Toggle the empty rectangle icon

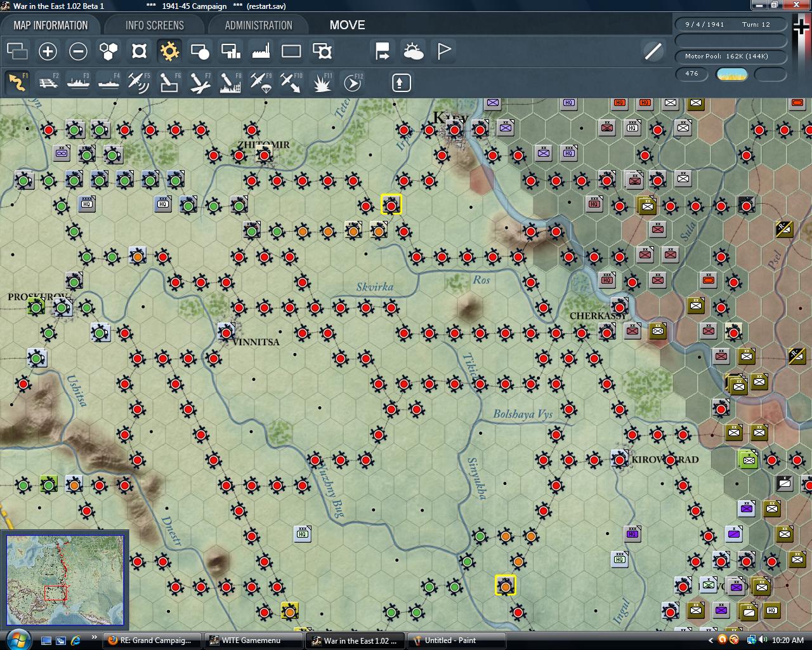291,51
